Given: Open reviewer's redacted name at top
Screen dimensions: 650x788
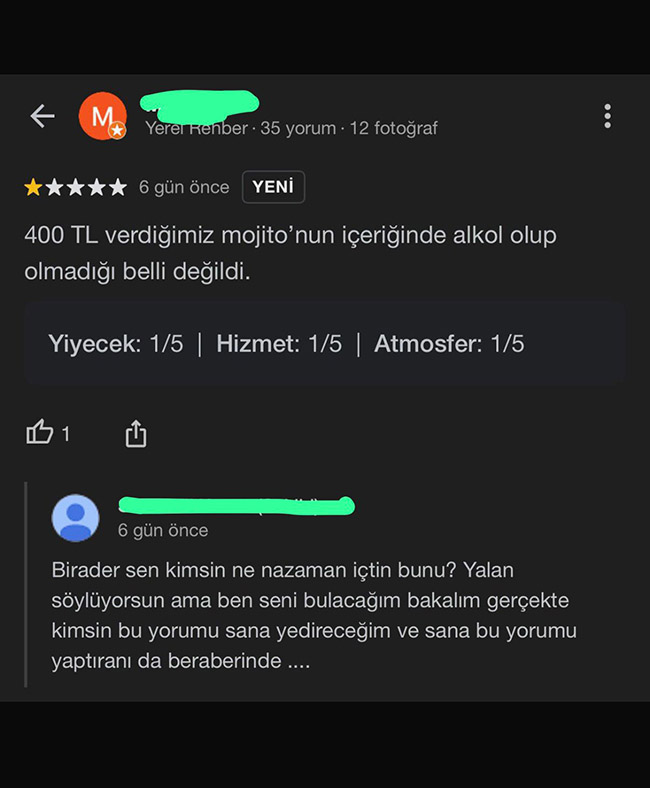Looking at the screenshot, I should point(200,105).
